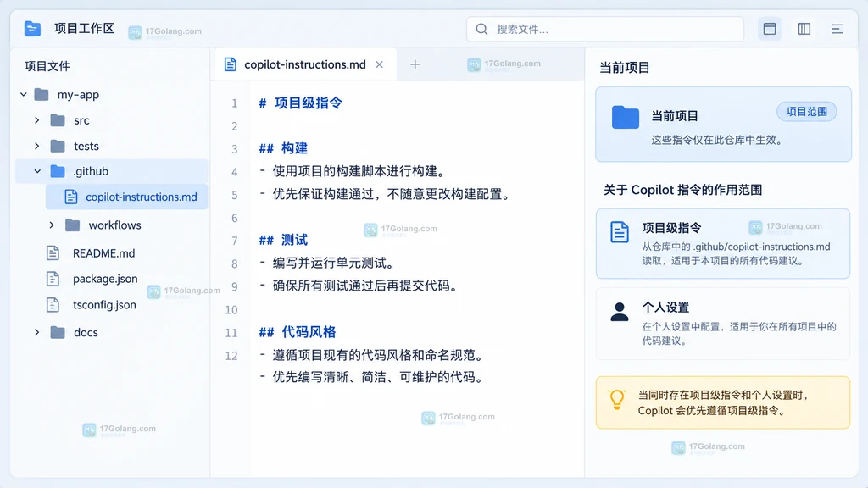Click the ## 构建 heading
The width and height of the screenshot is (868, 488).
point(283,148)
